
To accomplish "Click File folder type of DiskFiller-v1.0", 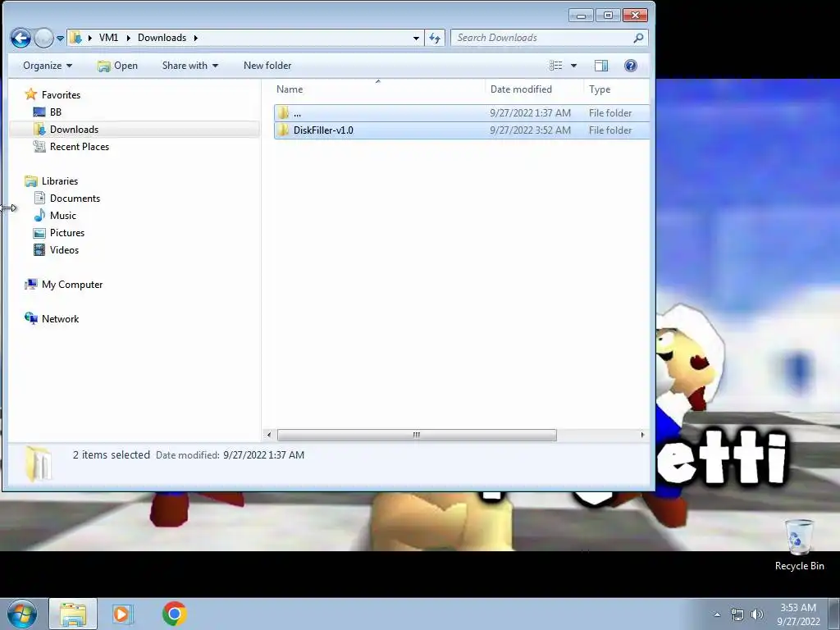I will 610,130.
